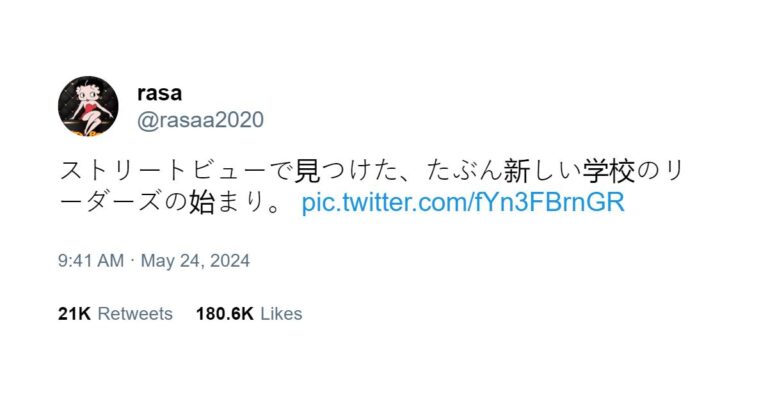Click the 2024 year in the timestamp

click(230, 260)
